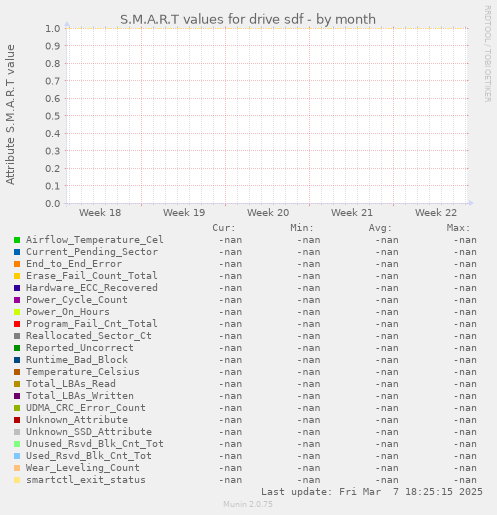Click the Cur: column header
Image resolution: width=497 pixels, height=515 pixels.
point(224,228)
